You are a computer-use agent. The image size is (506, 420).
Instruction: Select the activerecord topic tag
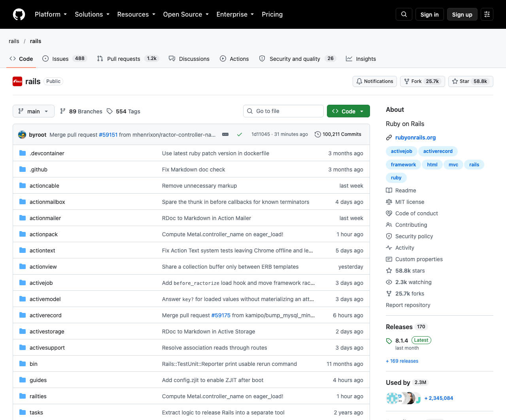click(x=438, y=151)
